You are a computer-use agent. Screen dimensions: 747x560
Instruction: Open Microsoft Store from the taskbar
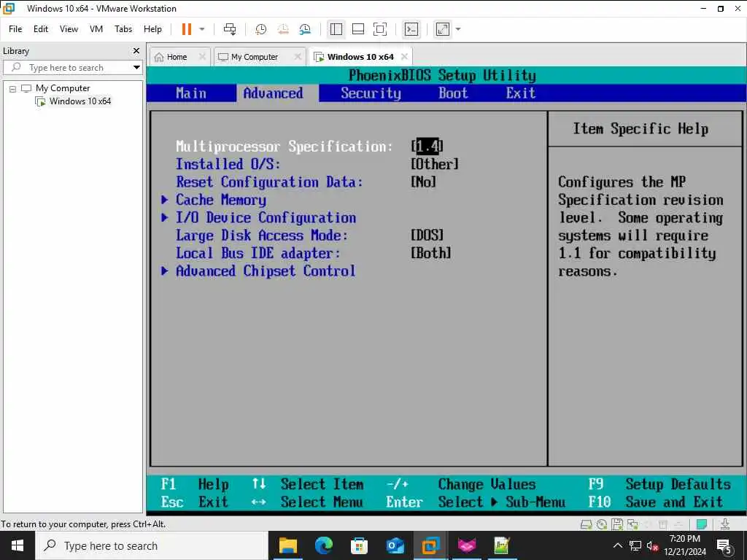[359, 545]
